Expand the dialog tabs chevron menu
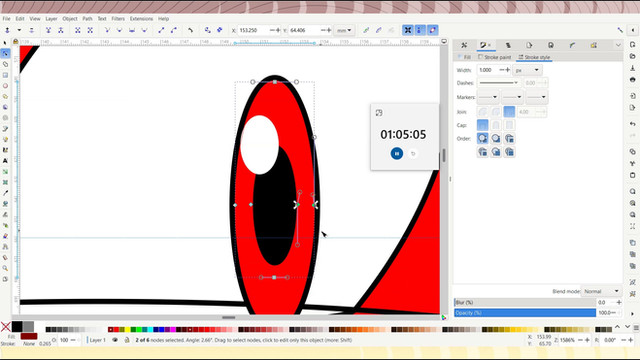The width and height of the screenshot is (640, 360). click(618, 45)
